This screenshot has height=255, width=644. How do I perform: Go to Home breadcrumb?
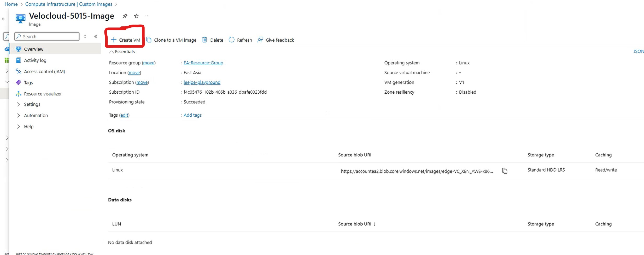[11, 4]
